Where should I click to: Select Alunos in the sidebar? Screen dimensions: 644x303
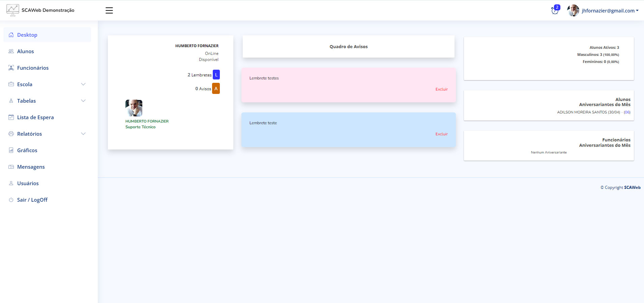[x=25, y=51]
